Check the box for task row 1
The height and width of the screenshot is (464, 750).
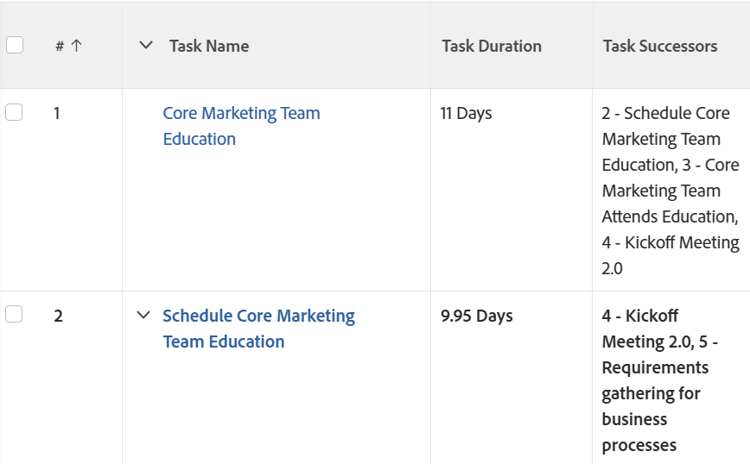(14, 113)
